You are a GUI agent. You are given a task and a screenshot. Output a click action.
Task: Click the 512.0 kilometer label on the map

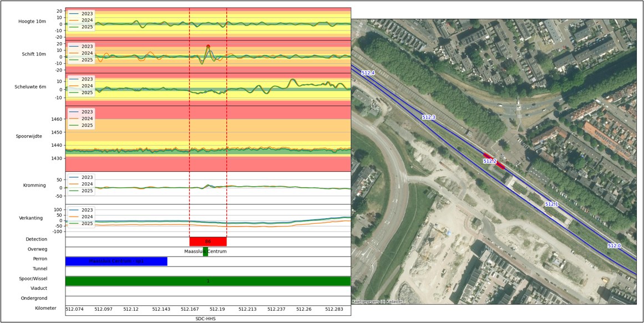coord(615,246)
